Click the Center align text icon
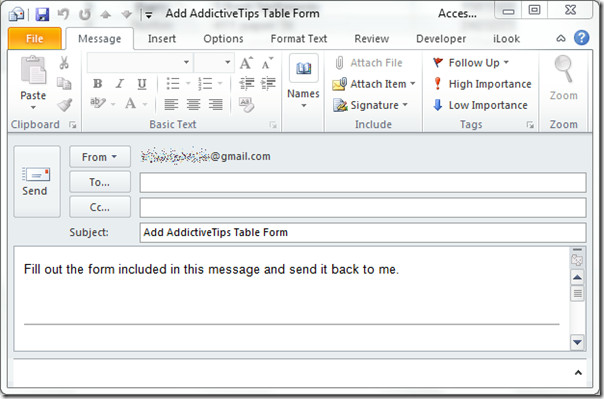This screenshot has height=399, width=604. [193, 104]
